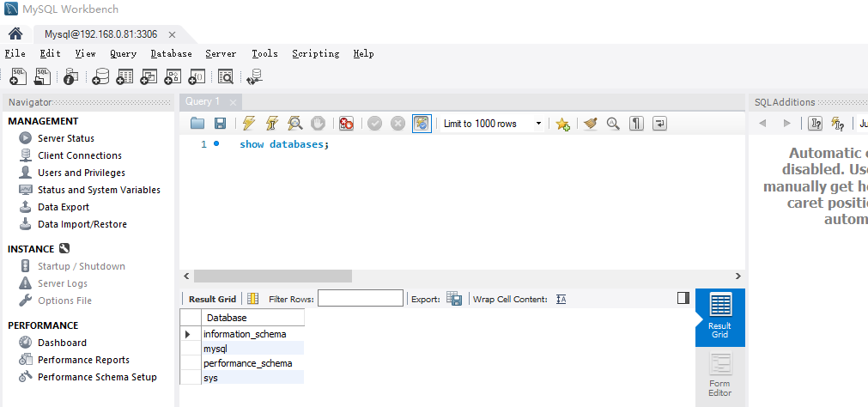Close the Mysql@192.168.0.81:3306 connection tab
The image size is (868, 407).
pyautogui.click(x=172, y=34)
